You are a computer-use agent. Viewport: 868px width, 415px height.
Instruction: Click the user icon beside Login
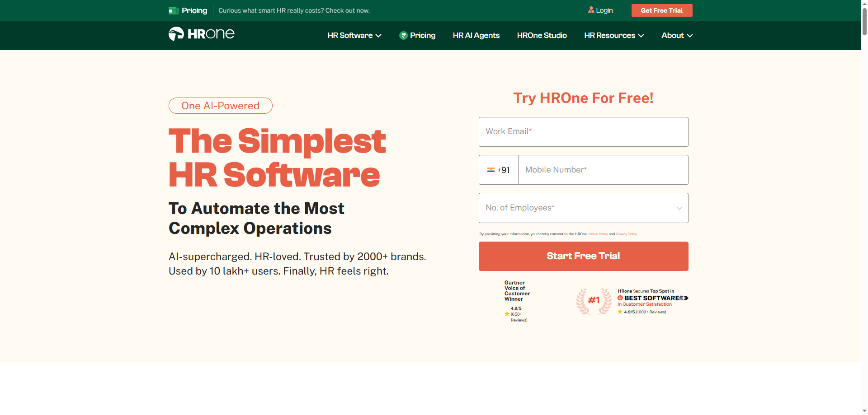pyautogui.click(x=591, y=10)
